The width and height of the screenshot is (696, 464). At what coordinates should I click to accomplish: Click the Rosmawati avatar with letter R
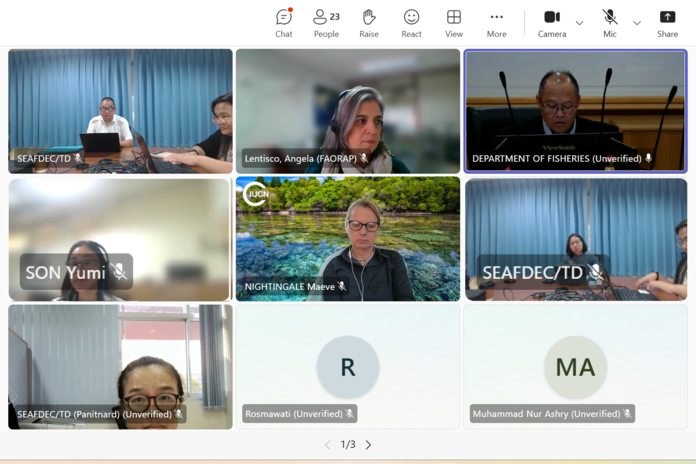tap(348, 367)
